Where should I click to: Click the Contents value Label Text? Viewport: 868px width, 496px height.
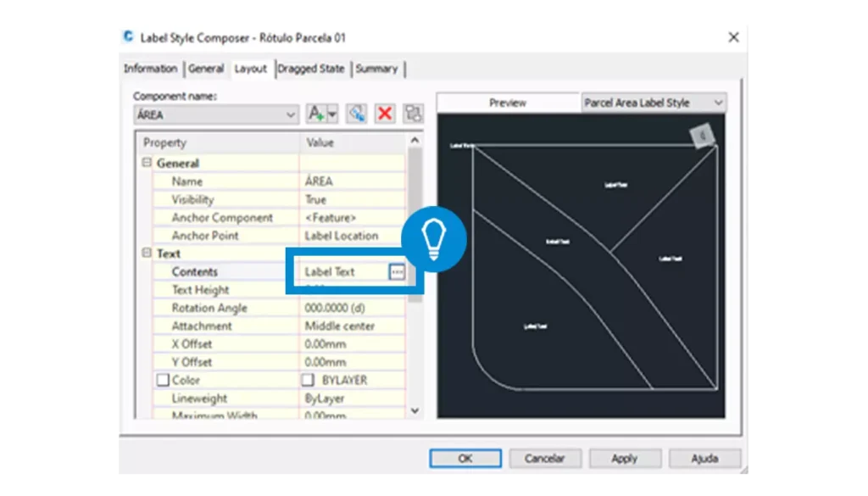(330, 272)
